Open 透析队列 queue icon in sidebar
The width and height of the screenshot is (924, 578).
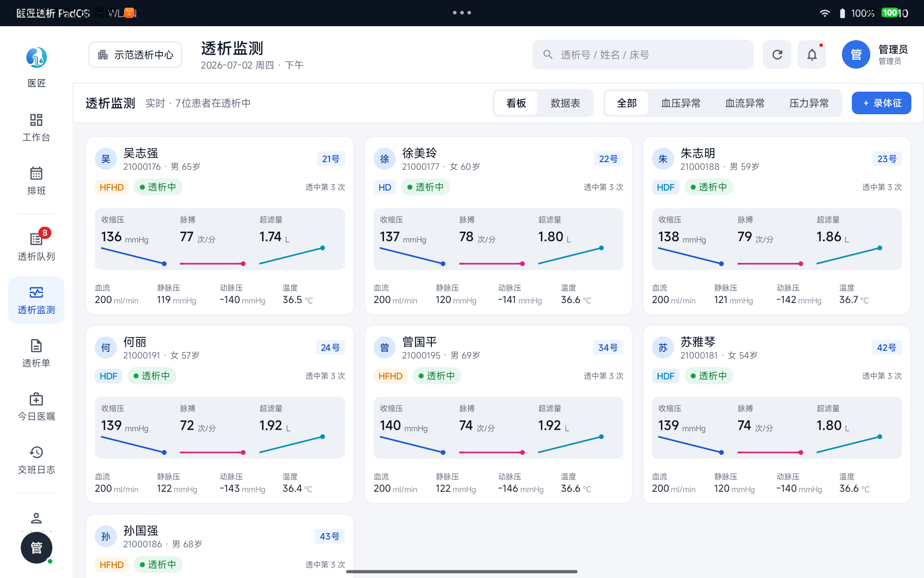[36, 239]
